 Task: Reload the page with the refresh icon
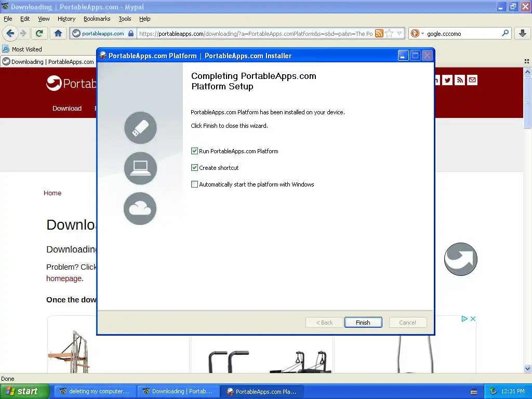coord(39,33)
